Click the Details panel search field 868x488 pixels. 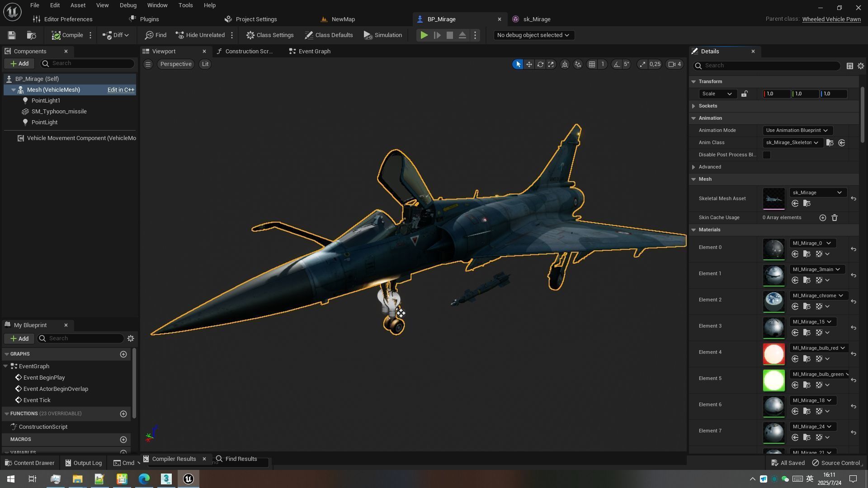click(767, 66)
